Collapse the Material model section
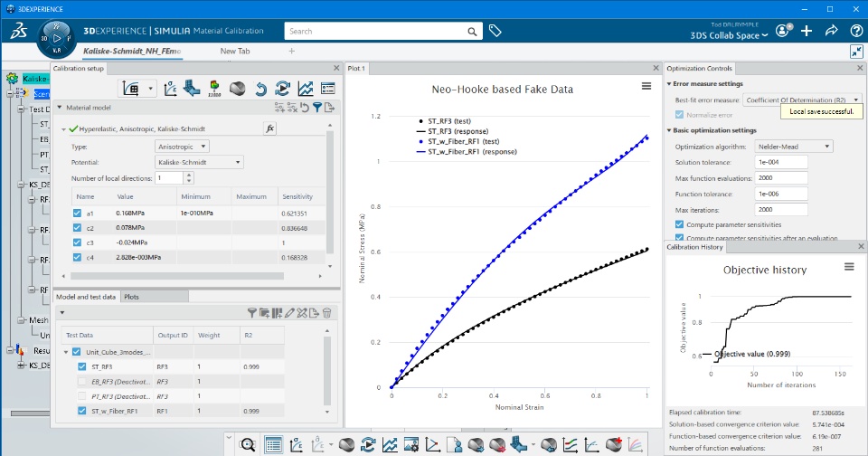Viewport: 868px width, 456px height. point(60,108)
